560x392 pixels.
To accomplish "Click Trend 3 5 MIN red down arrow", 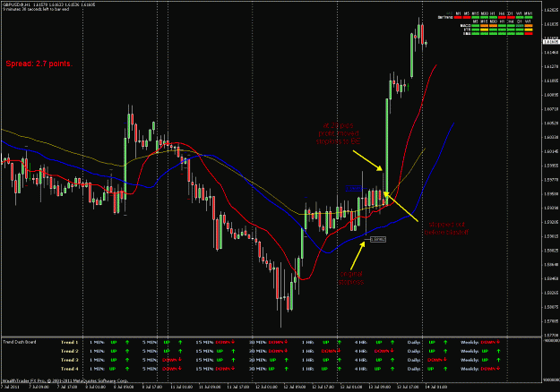I will click(x=180, y=360).
